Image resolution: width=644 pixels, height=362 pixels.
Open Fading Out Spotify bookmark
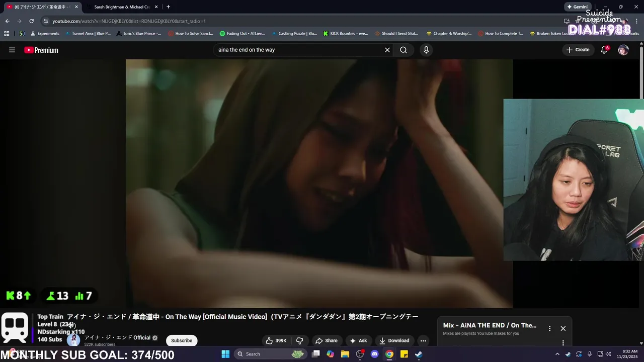pyautogui.click(x=242, y=34)
